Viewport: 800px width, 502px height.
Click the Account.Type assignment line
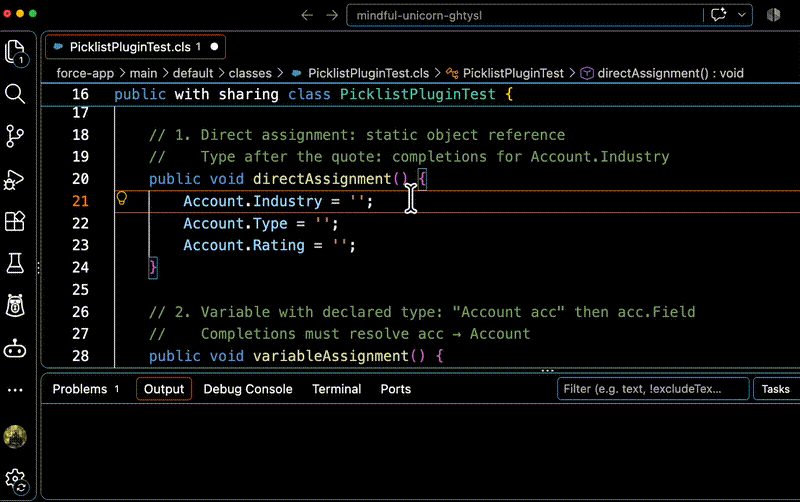pyautogui.click(x=261, y=223)
